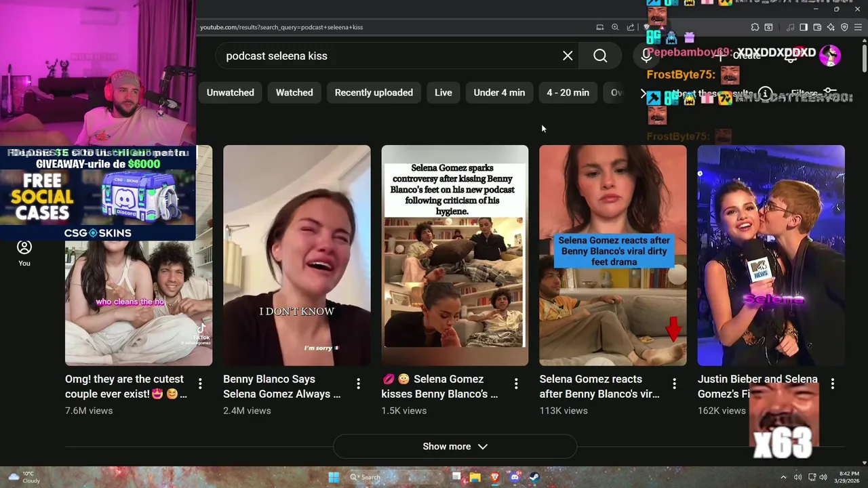Image resolution: width=868 pixels, height=488 pixels.
Task: Play the 'viral dirty feet drama' thumbnail
Action: (x=613, y=256)
